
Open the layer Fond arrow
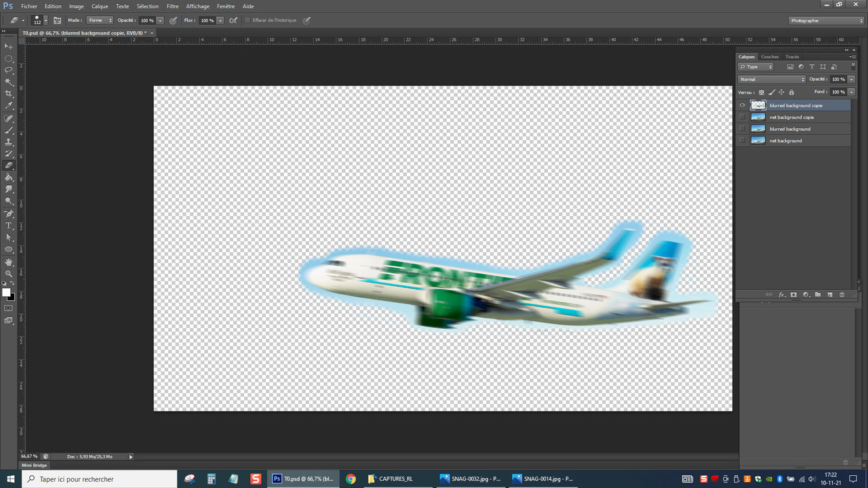click(x=851, y=92)
